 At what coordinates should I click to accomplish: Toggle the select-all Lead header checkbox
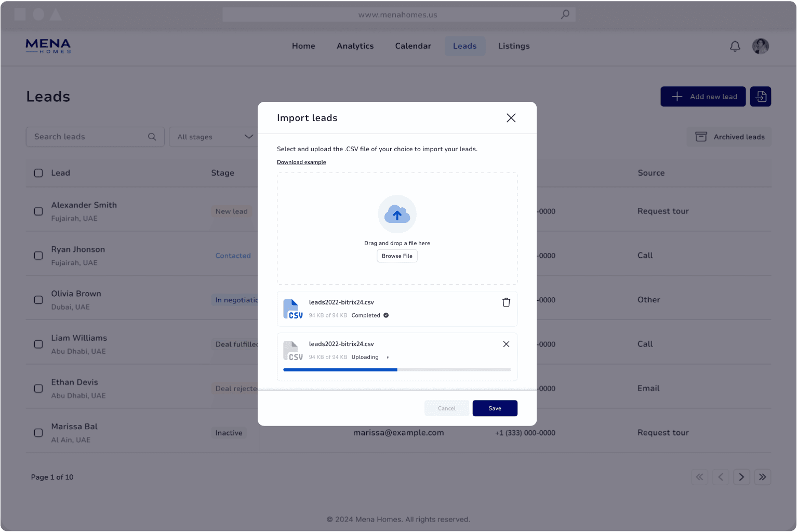click(x=38, y=173)
